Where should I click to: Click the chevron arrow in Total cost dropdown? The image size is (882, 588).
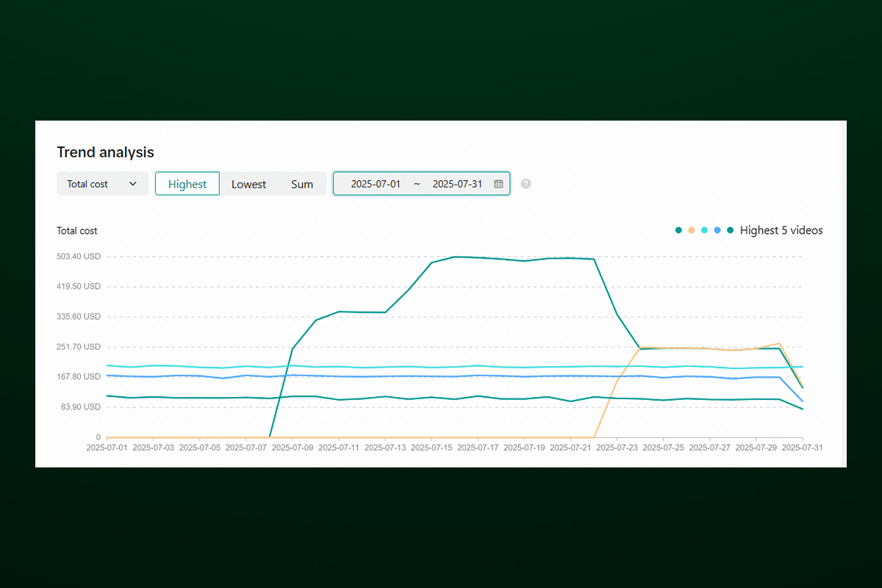click(133, 184)
